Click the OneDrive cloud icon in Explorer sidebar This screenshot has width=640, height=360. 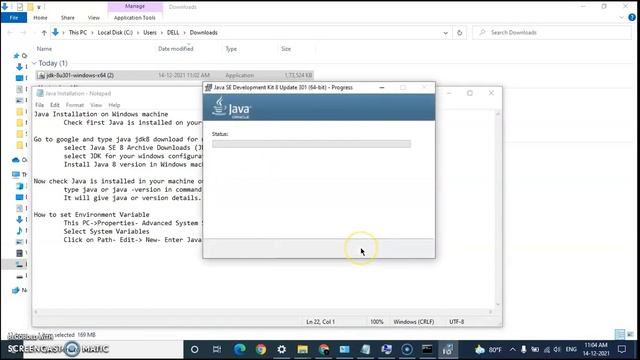[16, 160]
